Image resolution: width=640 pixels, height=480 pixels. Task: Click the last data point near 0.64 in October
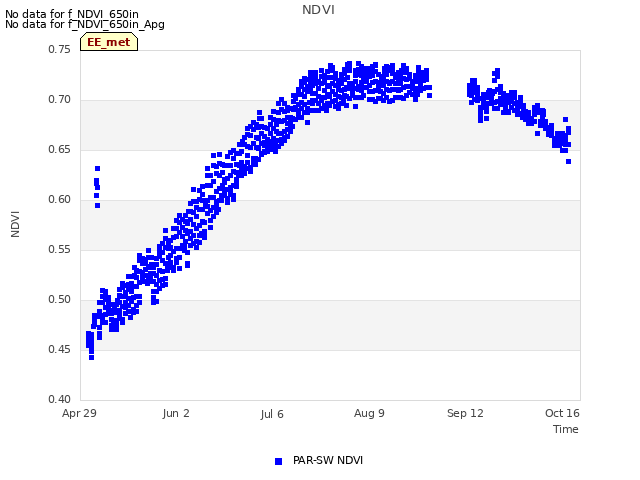569,162
